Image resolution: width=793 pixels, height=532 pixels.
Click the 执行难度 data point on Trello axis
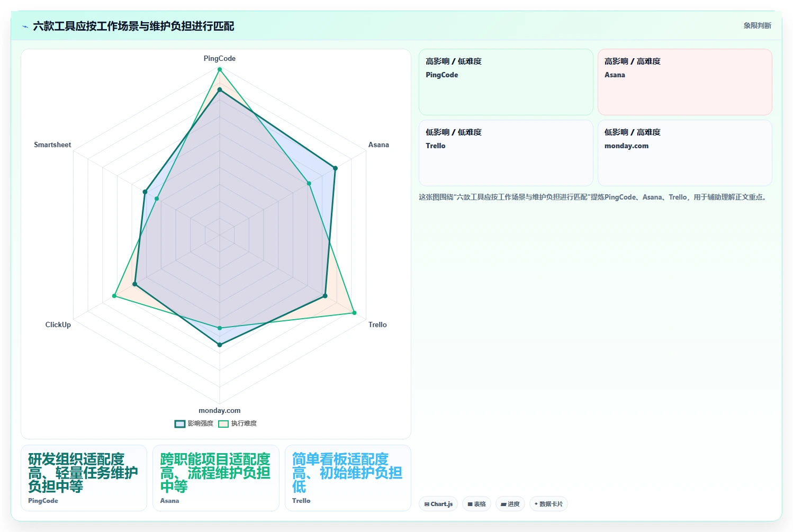pos(354,313)
